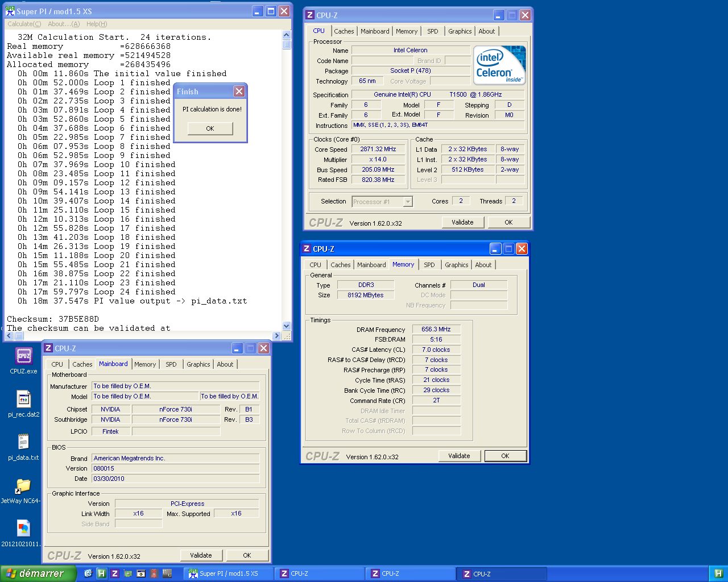Click the CAS# Latency value 7.0 clocks
The image size is (728, 582).
[436, 350]
